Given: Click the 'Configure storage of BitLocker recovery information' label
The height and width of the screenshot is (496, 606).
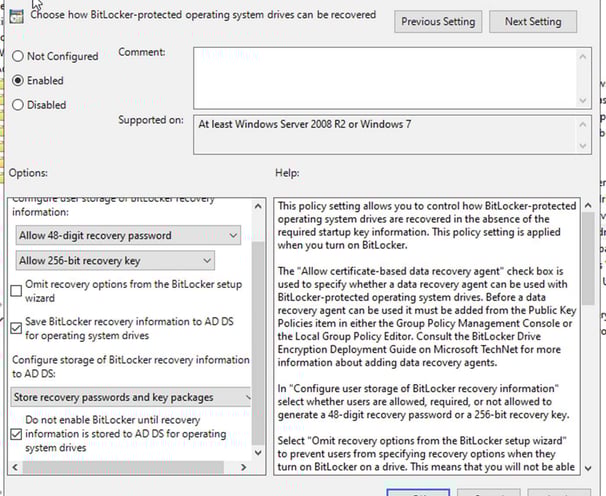Looking at the screenshot, I should pyautogui.click(x=131, y=366).
